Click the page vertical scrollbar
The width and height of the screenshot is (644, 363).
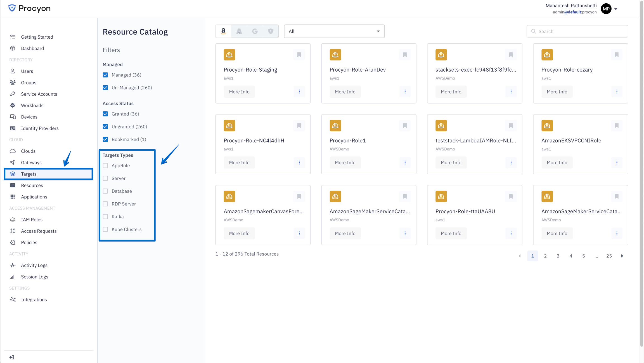click(x=641, y=174)
